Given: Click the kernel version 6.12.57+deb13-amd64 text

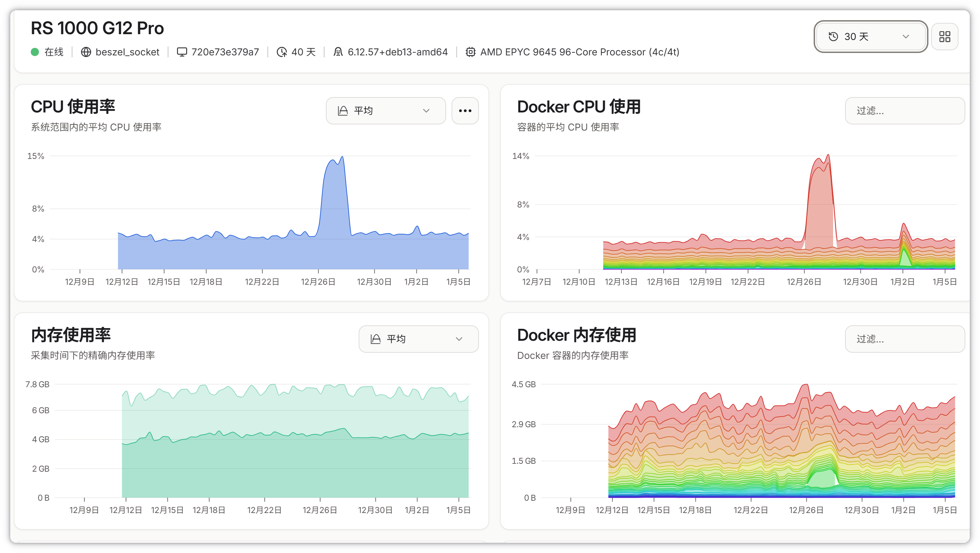Looking at the screenshot, I should coord(398,52).
